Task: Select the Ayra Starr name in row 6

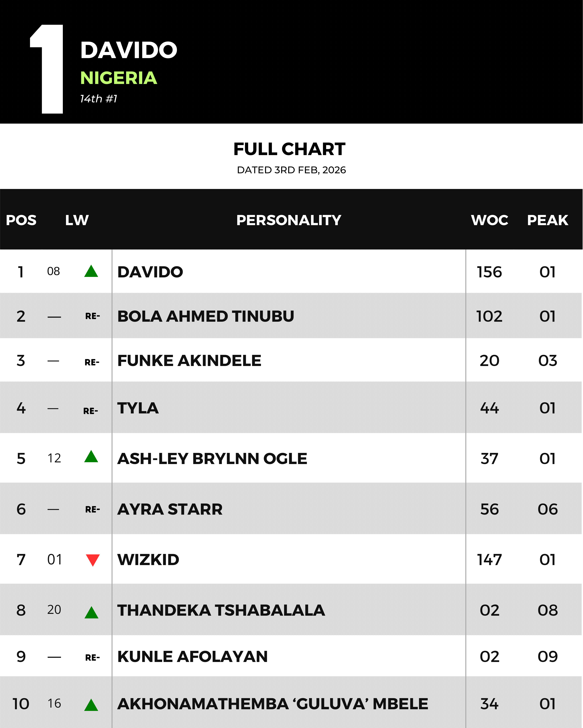Action: point(170,509)
